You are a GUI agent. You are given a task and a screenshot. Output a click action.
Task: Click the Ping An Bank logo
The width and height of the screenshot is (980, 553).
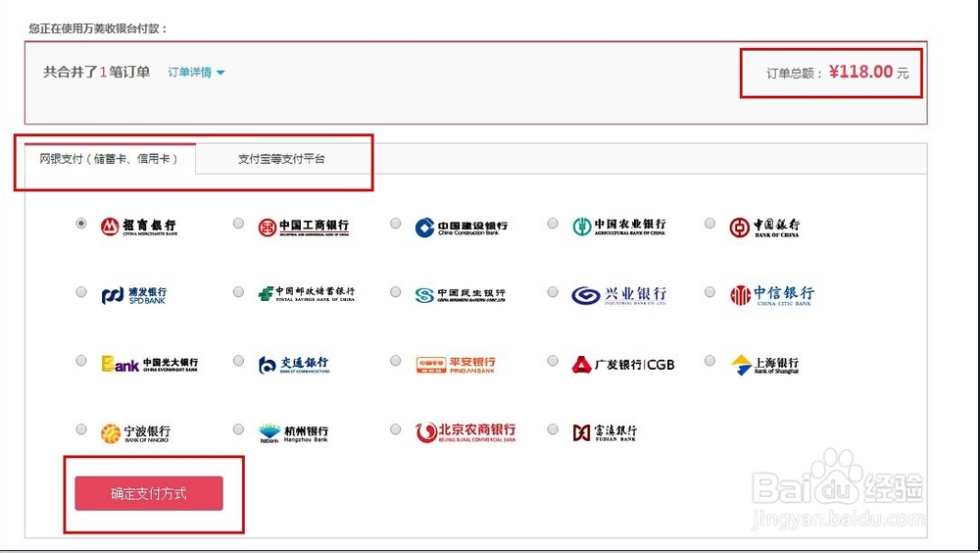[456, 364]
